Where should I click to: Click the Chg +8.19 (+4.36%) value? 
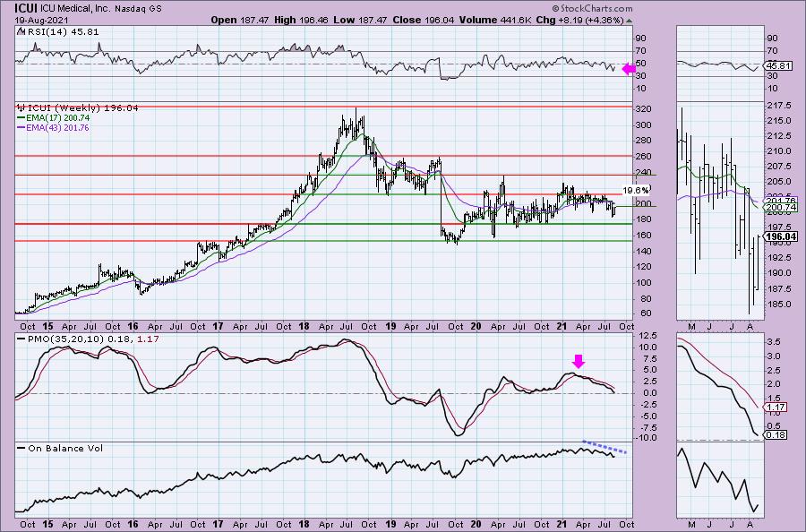coord(579,20)
